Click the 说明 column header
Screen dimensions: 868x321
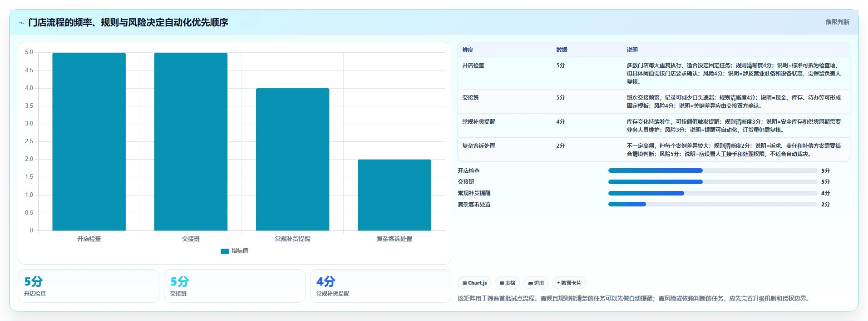point(632,50)
